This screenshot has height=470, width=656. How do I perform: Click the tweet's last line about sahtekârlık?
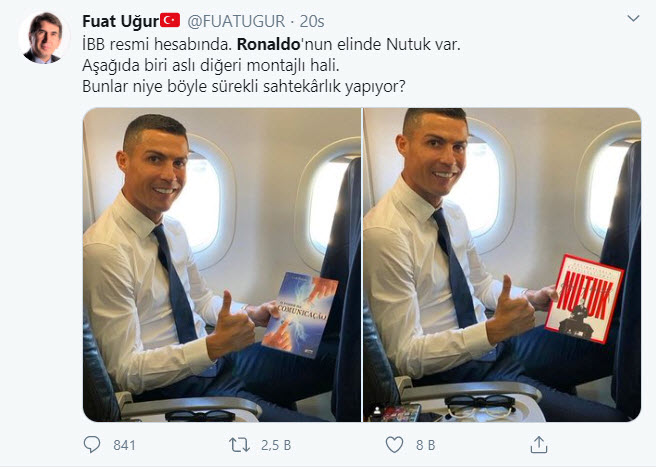(x=244, y=87)
